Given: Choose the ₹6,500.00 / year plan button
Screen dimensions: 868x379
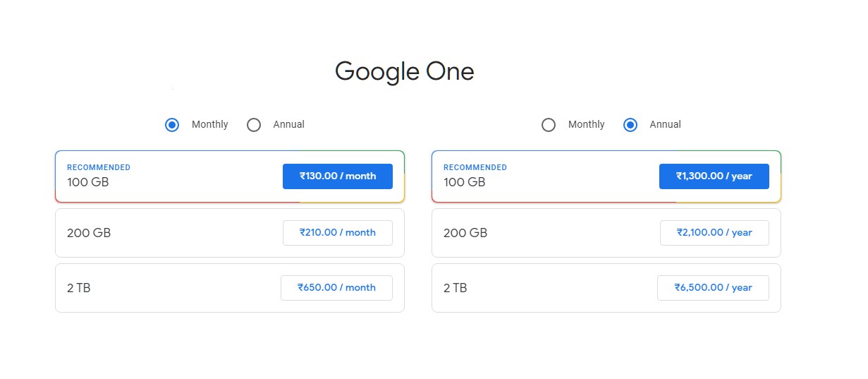Looking at the screenshot, I should (x=713, y=288).
